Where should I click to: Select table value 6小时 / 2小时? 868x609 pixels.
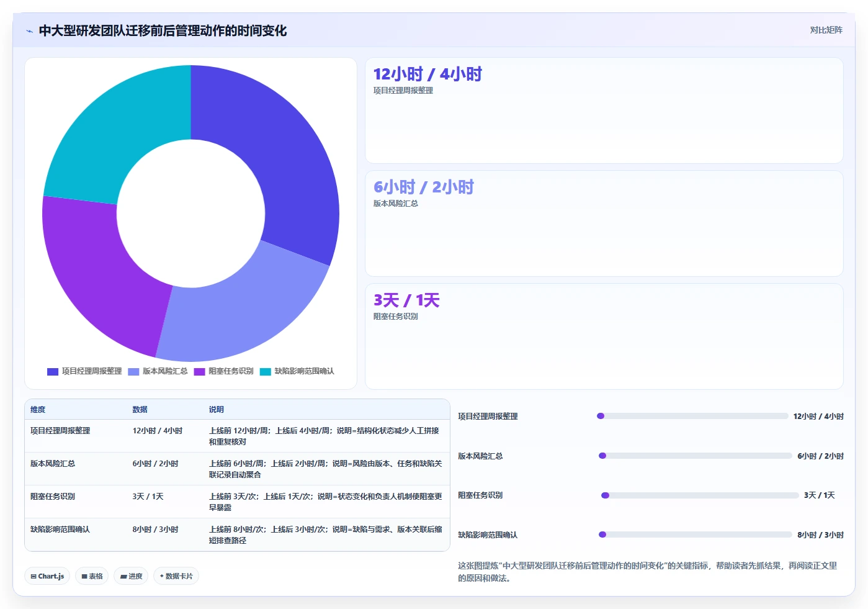[155, 464]
